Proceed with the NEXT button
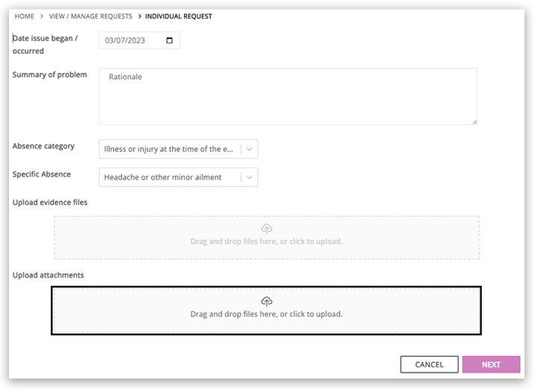The width and height of the screenshot is (538, 392). [x=491, y=364]
